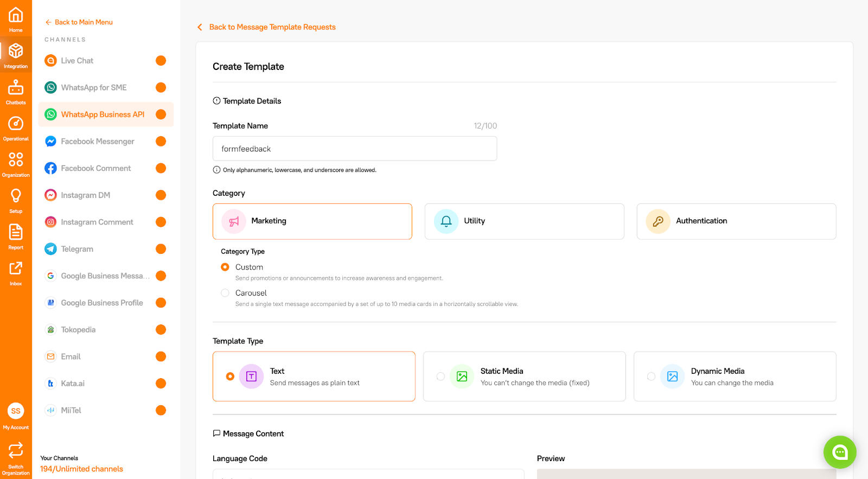Open the Facebook Messenger channel label

(98, 141)
